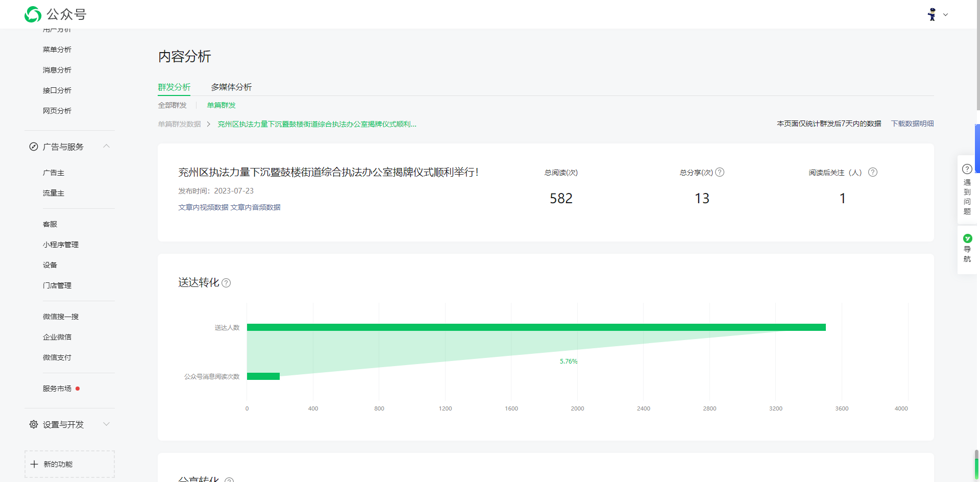Click the WeChat 公众号 logo icon
The width and height of the screenshot is (980, 482).
coord(33,14)
